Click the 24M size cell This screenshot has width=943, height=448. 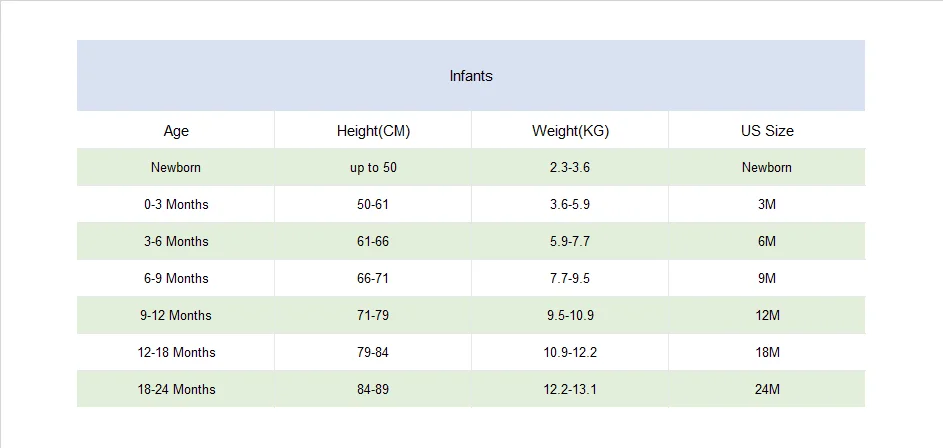point(767,389)
